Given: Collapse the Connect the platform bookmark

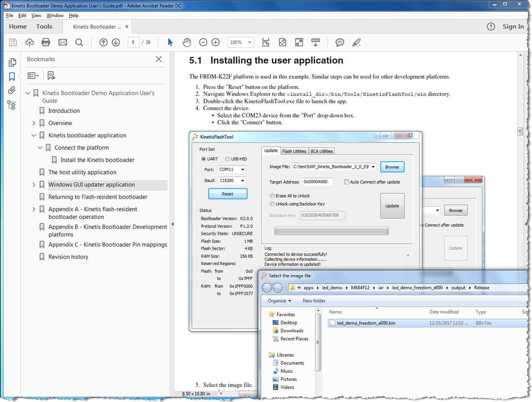Looking at the screenshot, I should point(40,147).
